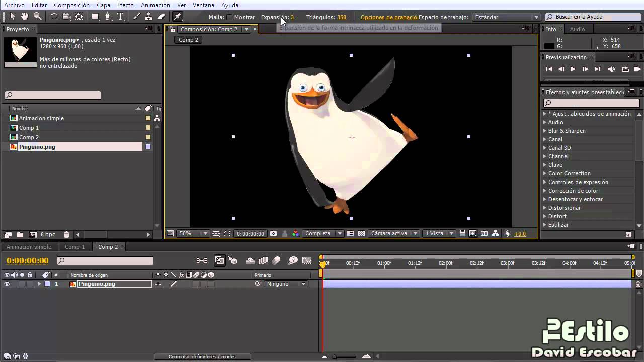Image resolution: width=644 pixels, height=362 pixels.
Task: Click the Triángulos value 350
Action: (x=342, y=17)
